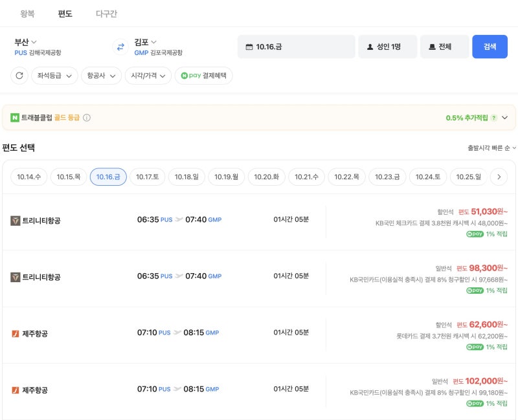This screenshot has height=420, width=518.
Task: Click the green N travel club logo
Action: (x=15, y=118)
